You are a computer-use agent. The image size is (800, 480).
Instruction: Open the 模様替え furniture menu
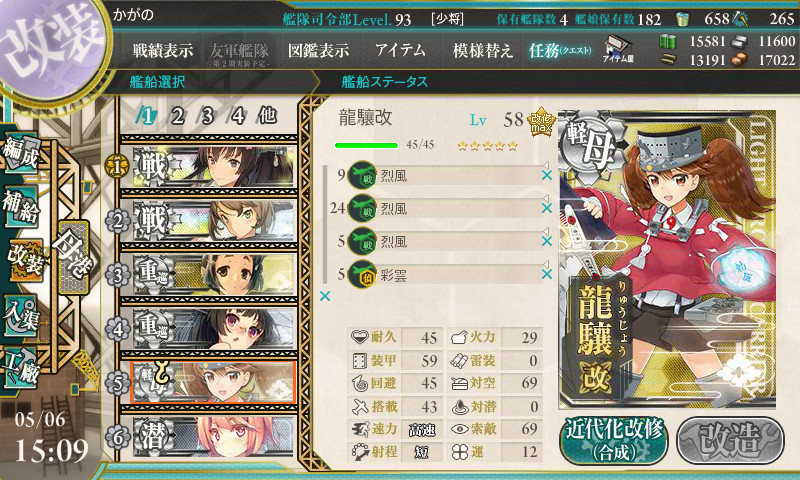tap(482, 50)
